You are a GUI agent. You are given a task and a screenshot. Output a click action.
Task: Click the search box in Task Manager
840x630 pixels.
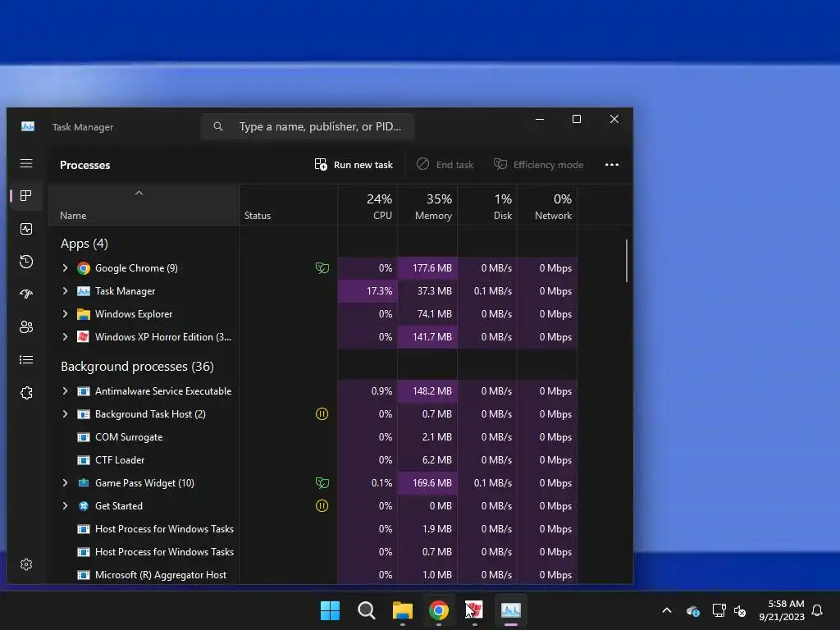point(308,126)
